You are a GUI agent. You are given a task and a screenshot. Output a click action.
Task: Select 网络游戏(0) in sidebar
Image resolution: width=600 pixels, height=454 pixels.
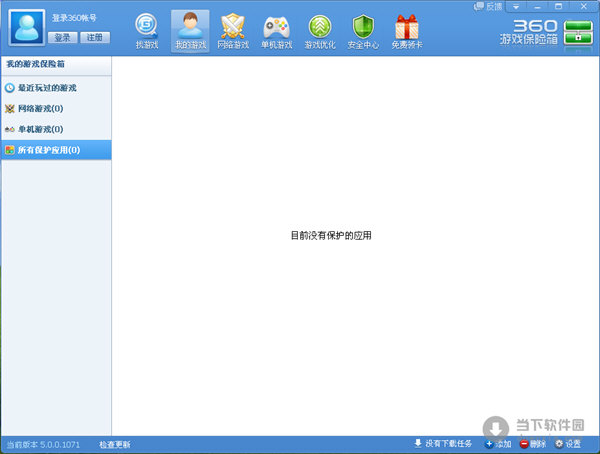[x=56, y=109]
